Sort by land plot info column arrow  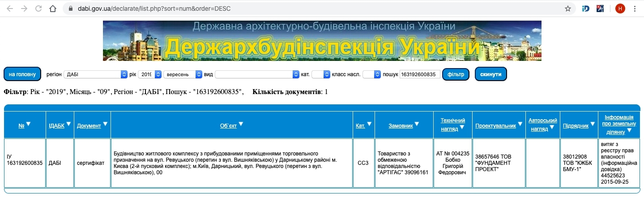[x=630, y=130]
